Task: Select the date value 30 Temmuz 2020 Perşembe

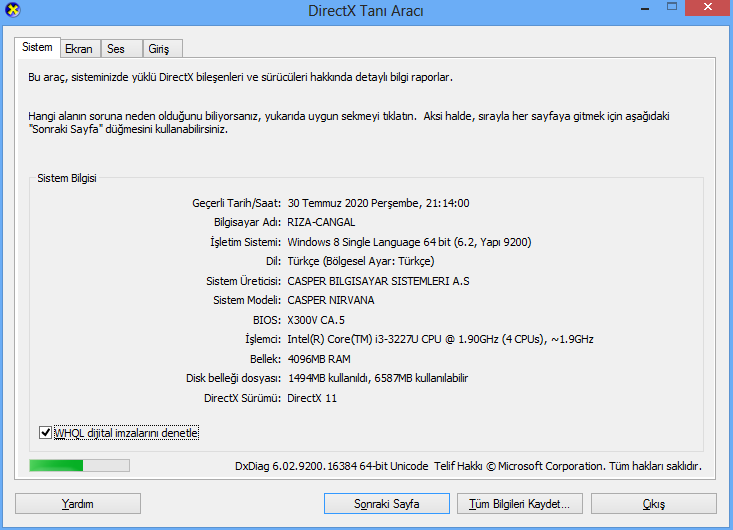Action: coord(378,203)
